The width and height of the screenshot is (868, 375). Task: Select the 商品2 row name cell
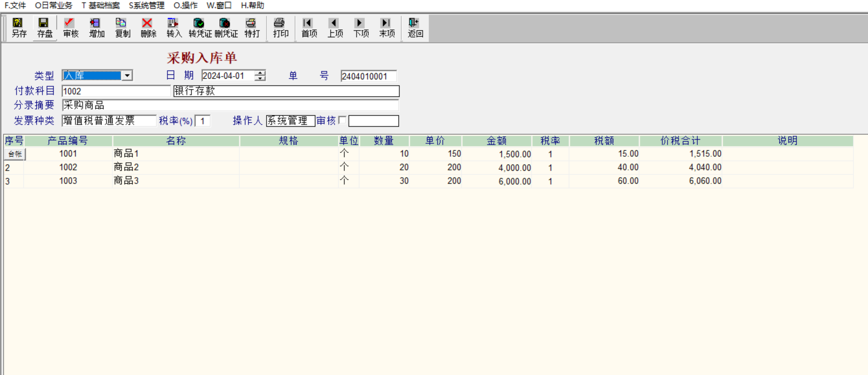coord(176,167)
